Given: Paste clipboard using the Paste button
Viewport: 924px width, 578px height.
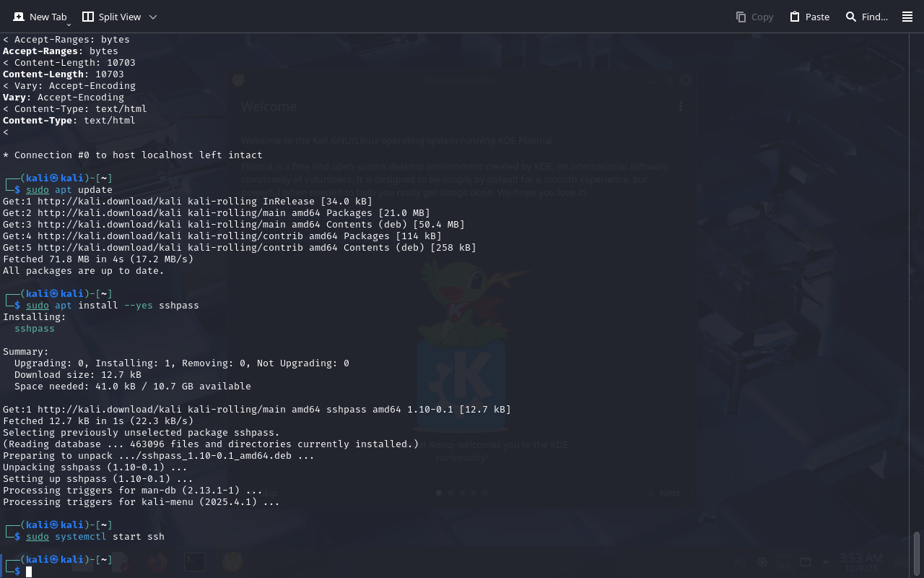Looking at the screenshot, I should tap(809, 17).
